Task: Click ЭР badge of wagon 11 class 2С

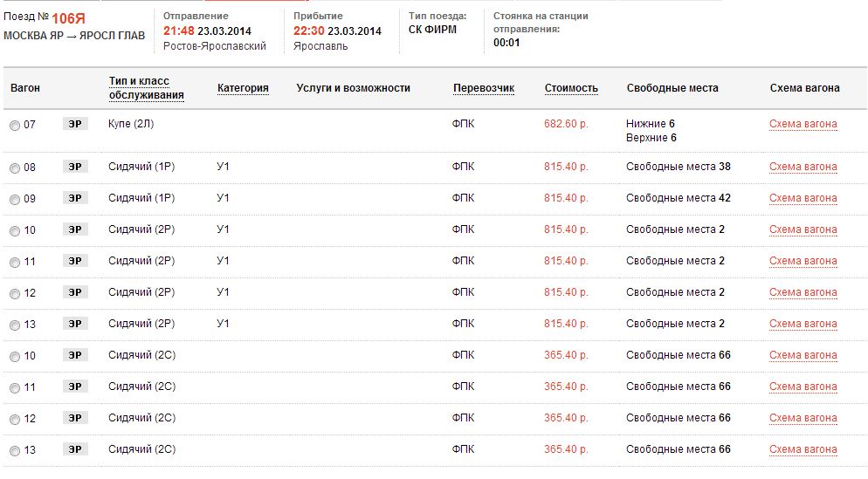Action: (75, 387)
